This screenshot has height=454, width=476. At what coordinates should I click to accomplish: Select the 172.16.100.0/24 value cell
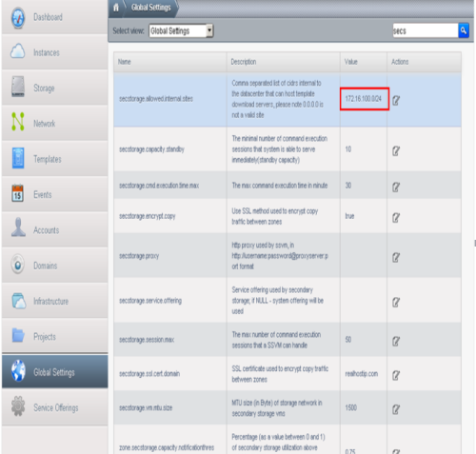365,99
